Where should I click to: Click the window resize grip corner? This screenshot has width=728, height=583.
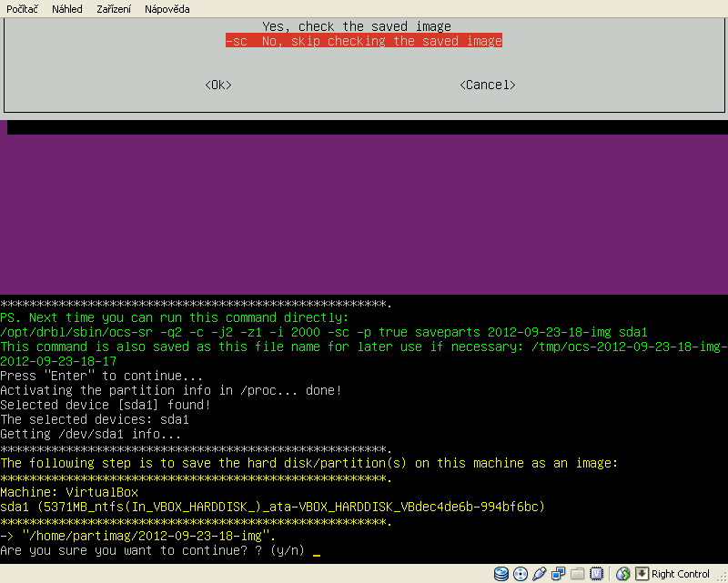point(721,576)
